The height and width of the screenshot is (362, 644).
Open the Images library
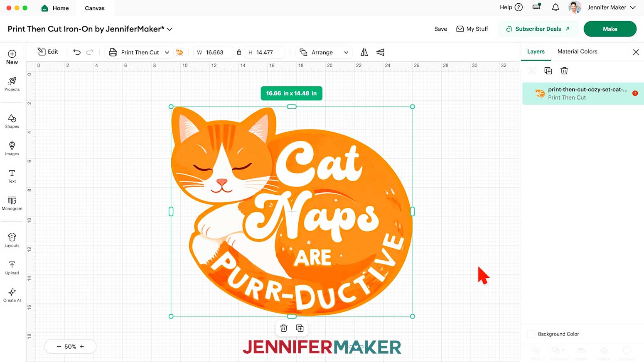12,149
